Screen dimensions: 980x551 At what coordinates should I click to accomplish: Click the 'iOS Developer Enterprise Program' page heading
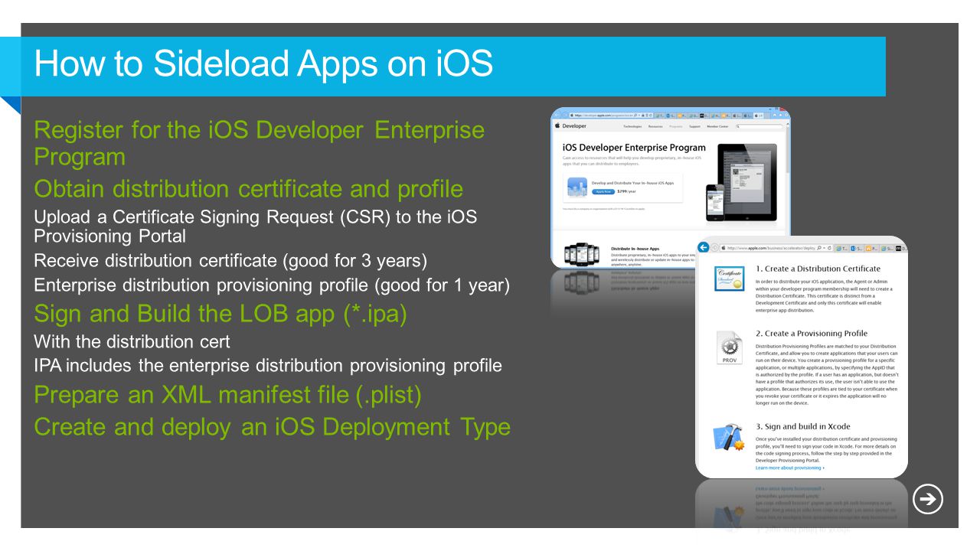634,148
